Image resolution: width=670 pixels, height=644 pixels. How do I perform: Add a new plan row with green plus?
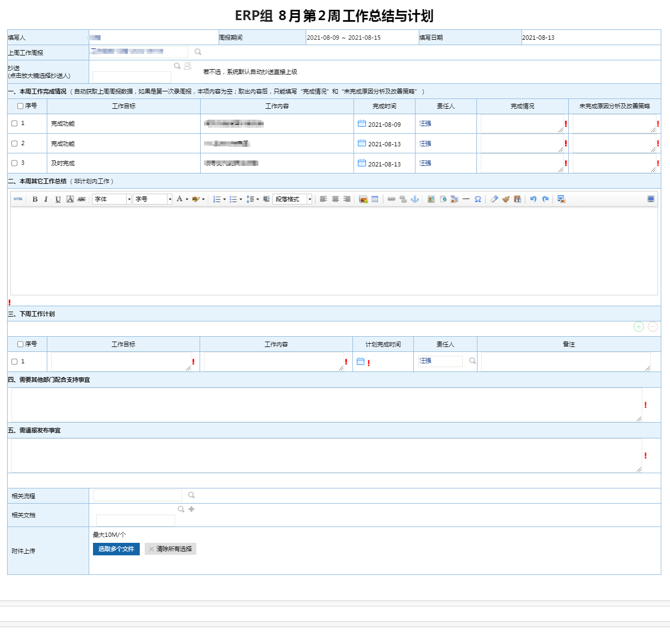click(x=638, y=326)
